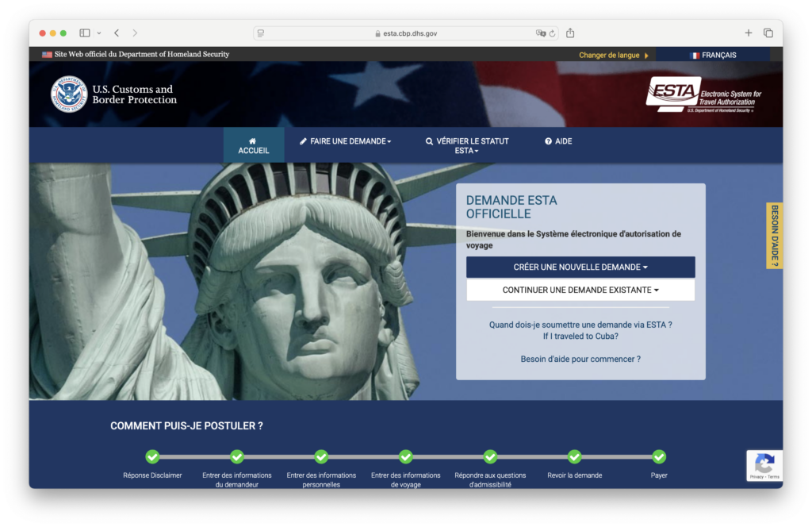Click the 'DEMANDE ESTA OFFICIELLE' heading
The height and width of the screenshot is (527, 812).
click(511, 207)
